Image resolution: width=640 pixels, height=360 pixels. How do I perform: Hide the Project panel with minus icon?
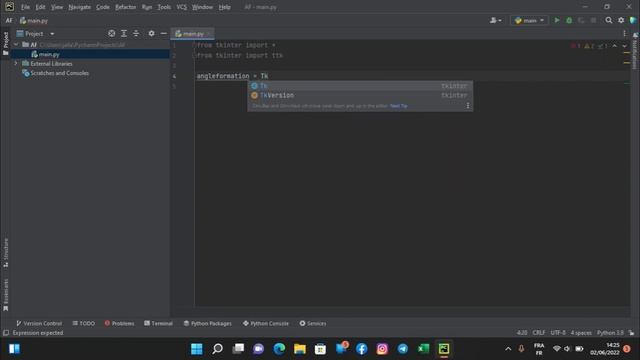(164, 33)
